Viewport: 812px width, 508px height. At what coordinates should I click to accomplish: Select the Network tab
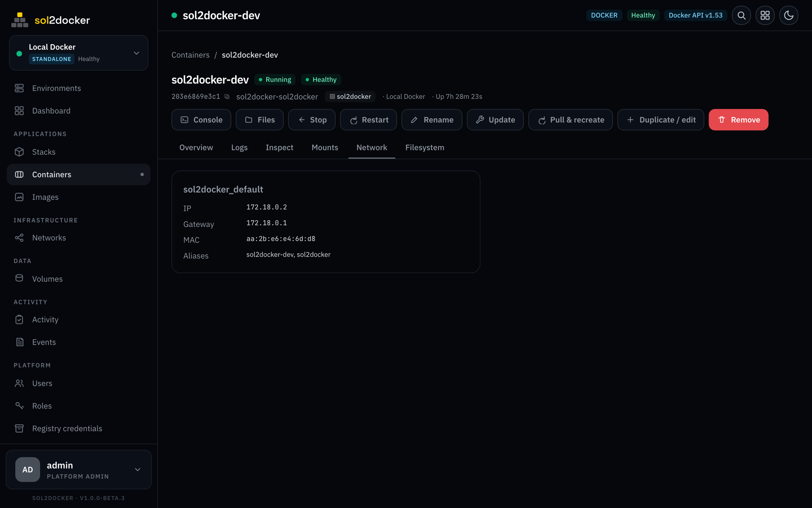pos(371,148)
